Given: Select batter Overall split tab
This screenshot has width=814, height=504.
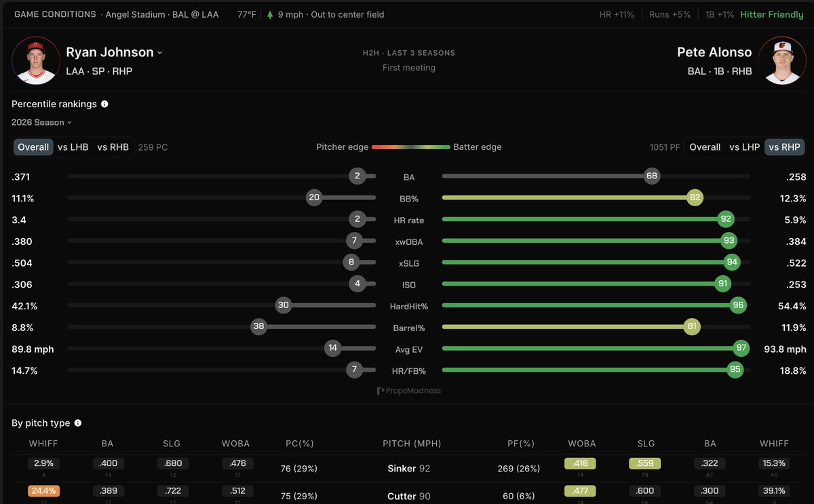Looking at the screenshot, I should coord(705,147).
